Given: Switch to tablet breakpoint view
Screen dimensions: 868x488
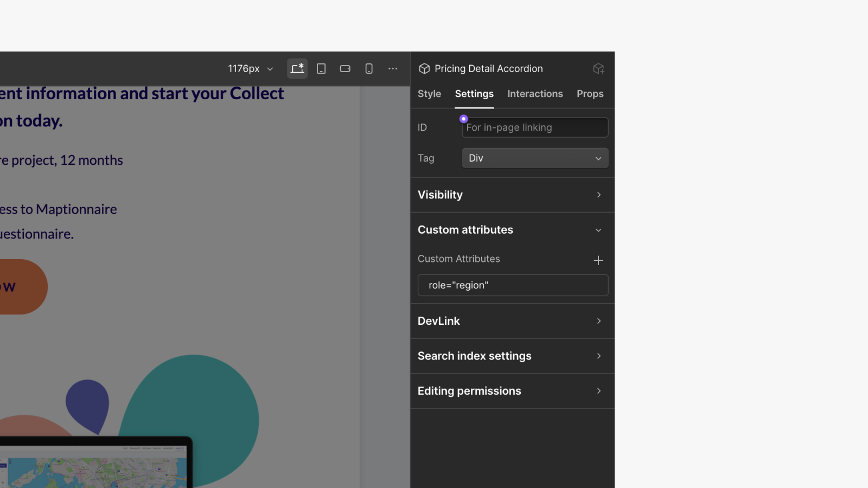Looking at the screenshot, I should 321,69.
